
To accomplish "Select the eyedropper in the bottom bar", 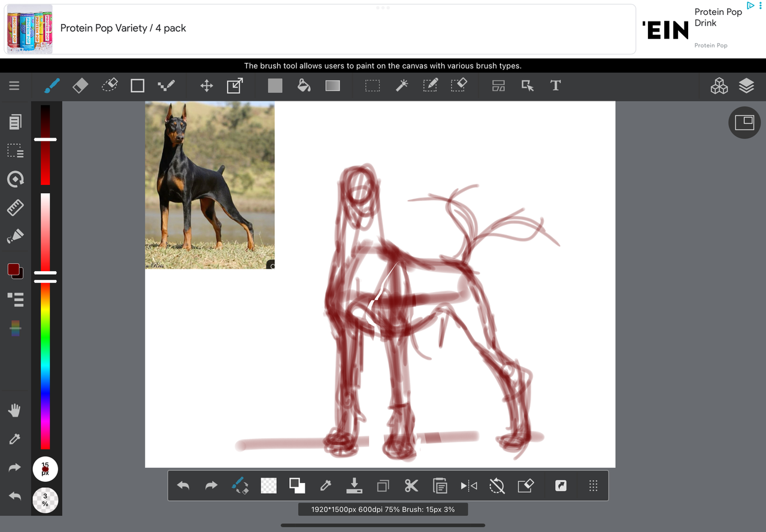I will pos(326,485).
